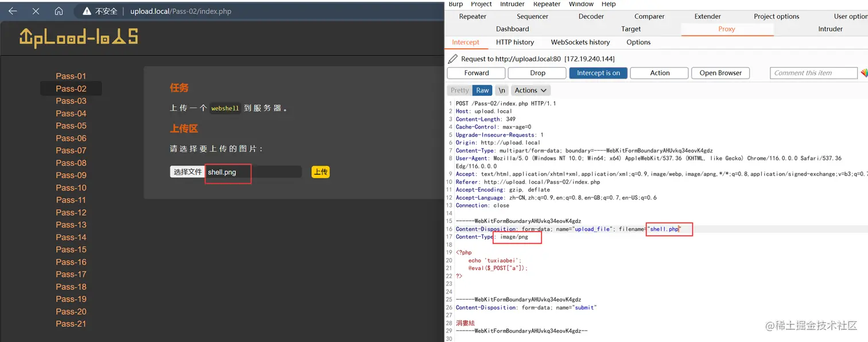Click the insecure site warning icon
868x342 pixels.
(x=87, y=11)
